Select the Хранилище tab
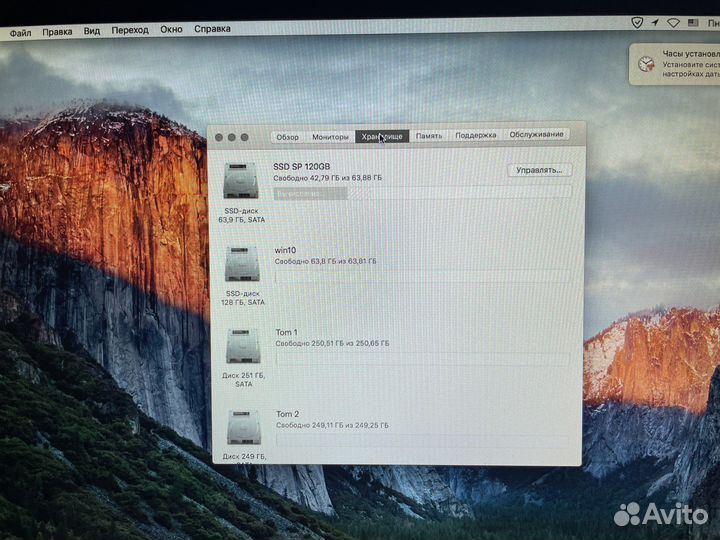The height and width of the screenshot is (540, 720). 382,136
